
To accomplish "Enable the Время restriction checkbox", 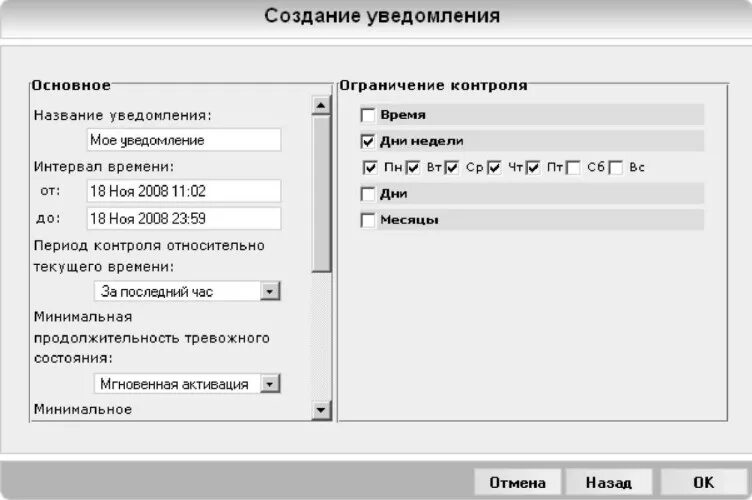I will (368, 116).
